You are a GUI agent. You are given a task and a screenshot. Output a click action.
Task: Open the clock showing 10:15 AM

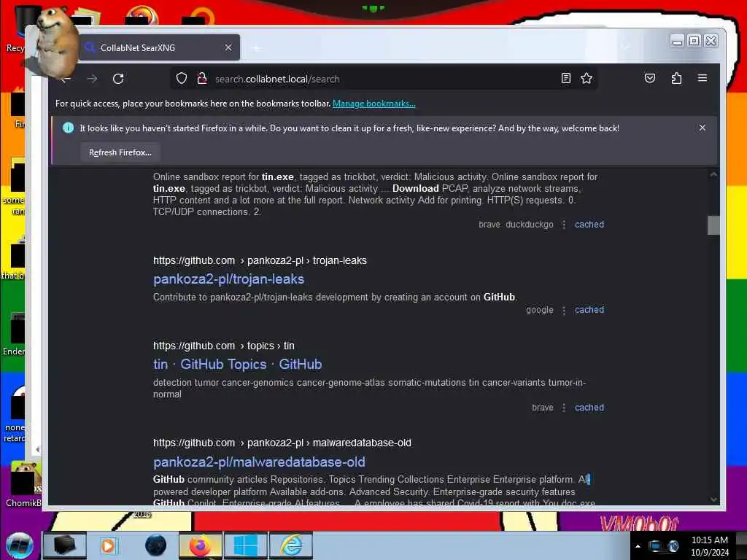click(709, 546)
